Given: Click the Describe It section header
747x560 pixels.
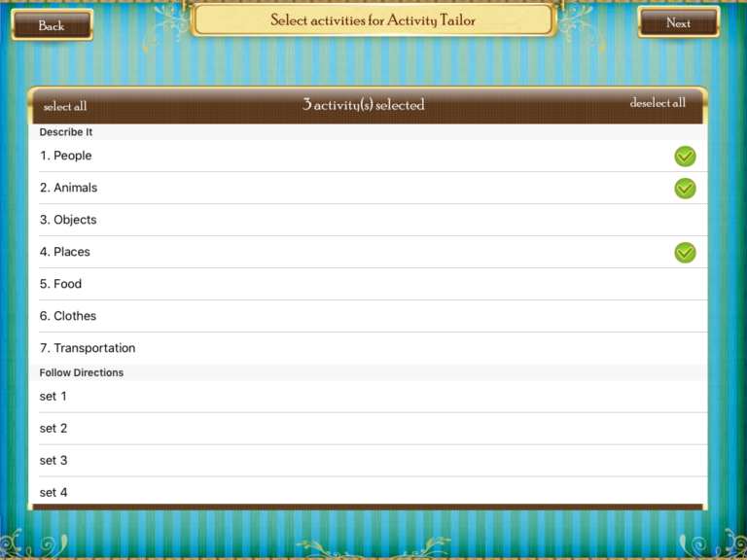Looking at the screenshot, I should click(x=368, y=132).
